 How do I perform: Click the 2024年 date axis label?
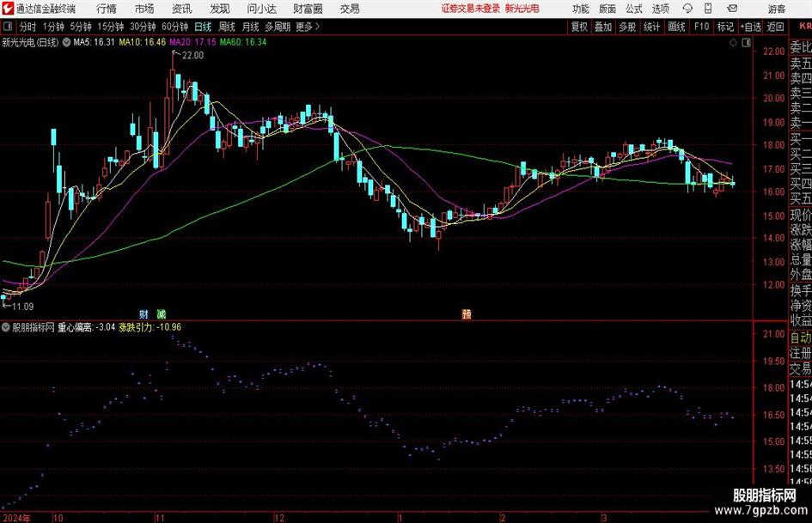(16, 518)
